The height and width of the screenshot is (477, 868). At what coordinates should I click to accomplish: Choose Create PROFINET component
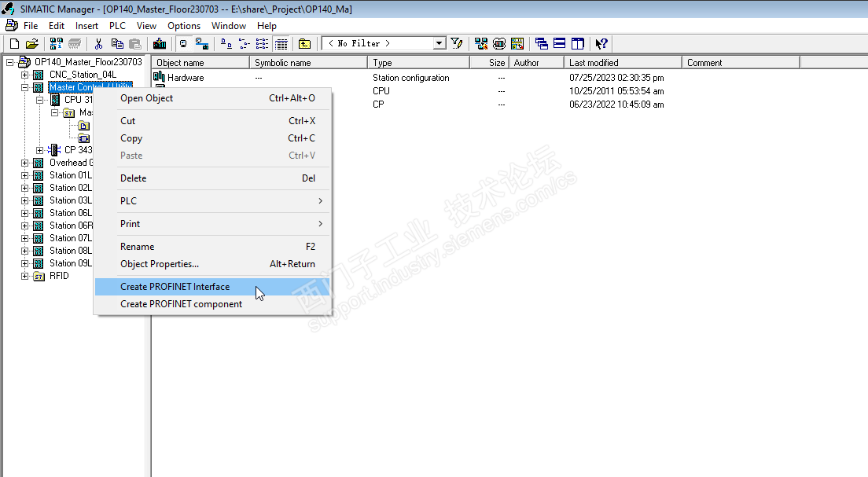click(212, 304)
